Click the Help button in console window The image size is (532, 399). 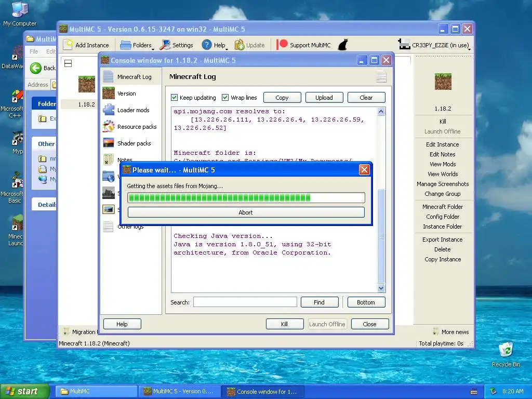(x=122, y=324)
